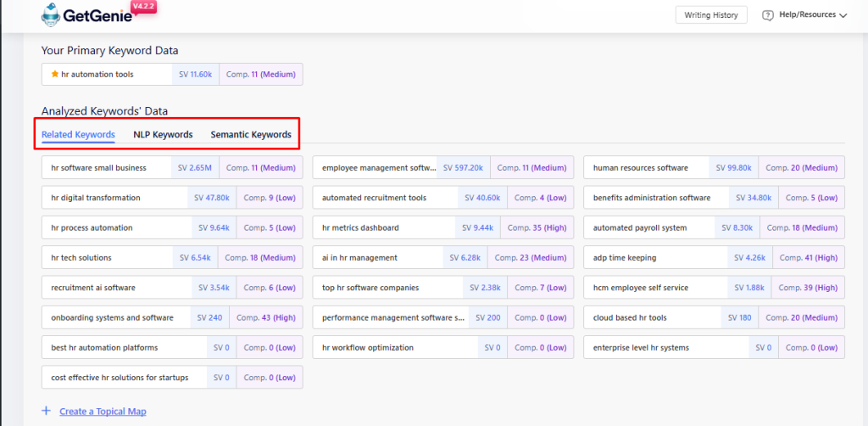This screenshot has height=426, width=868.
Task: Select the cloud based hr tools keyword
Action: tap(630, 318)
